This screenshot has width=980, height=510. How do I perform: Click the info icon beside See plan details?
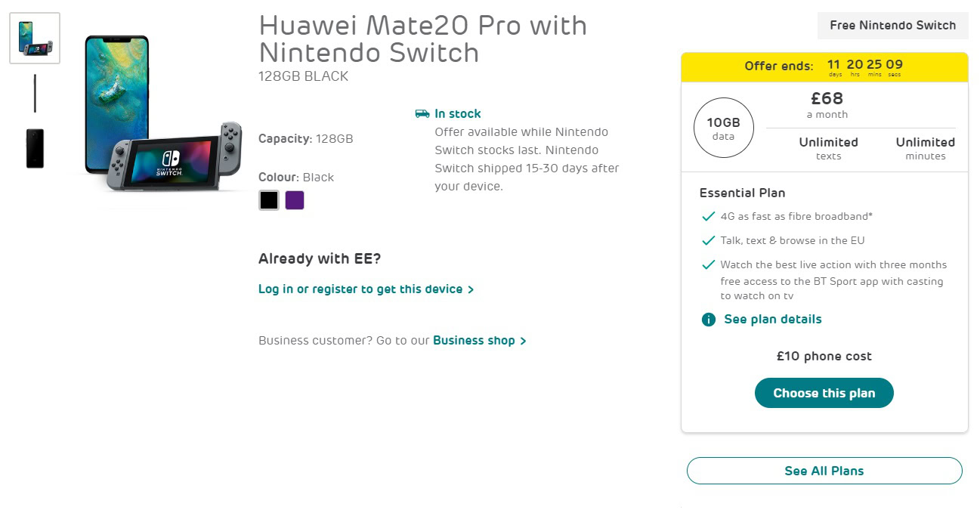point(708,320)
